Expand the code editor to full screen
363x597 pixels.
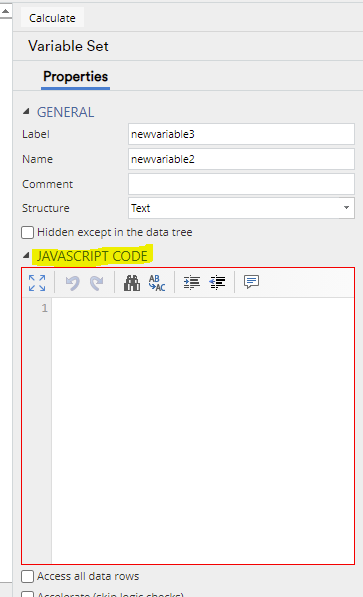pyautogui.click(x=37, y=283)
